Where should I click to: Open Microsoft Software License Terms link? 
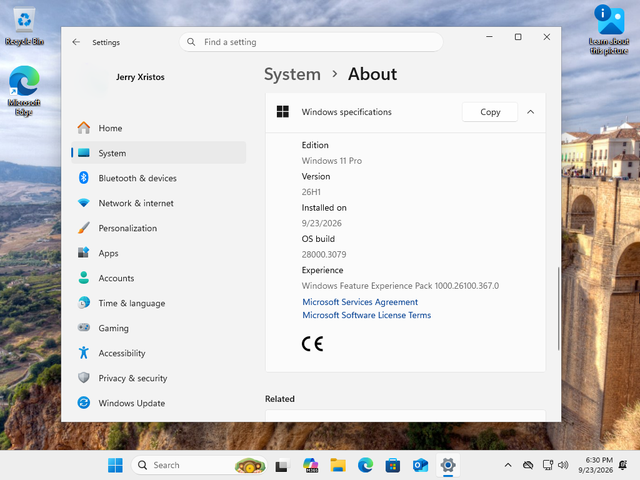pyautogui.click(x=367, y=315)
